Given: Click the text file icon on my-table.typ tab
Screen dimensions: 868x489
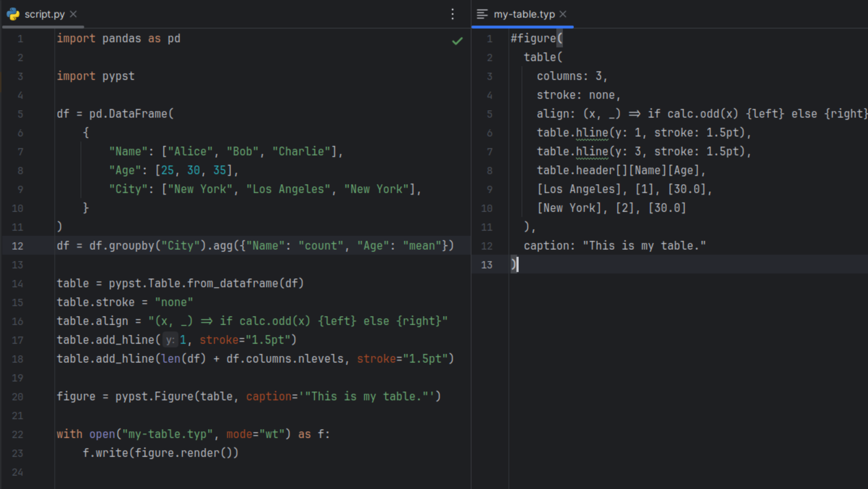Looking at the screenshot, I should (482, 14).
